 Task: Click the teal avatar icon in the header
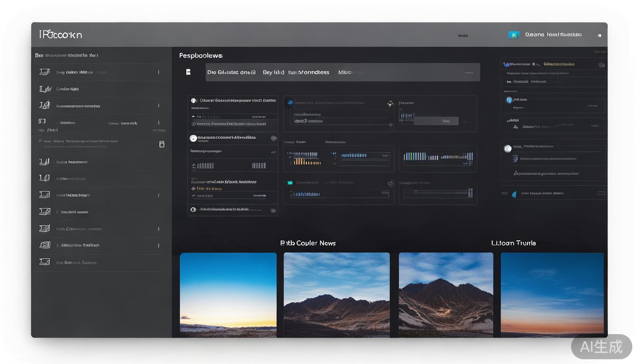click(514, 35)
